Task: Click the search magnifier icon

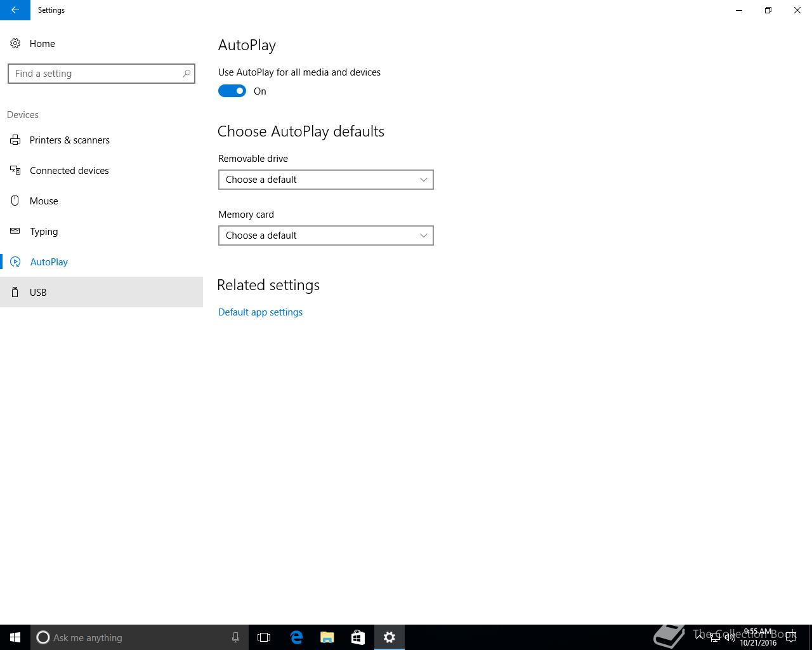Action: 187,74
